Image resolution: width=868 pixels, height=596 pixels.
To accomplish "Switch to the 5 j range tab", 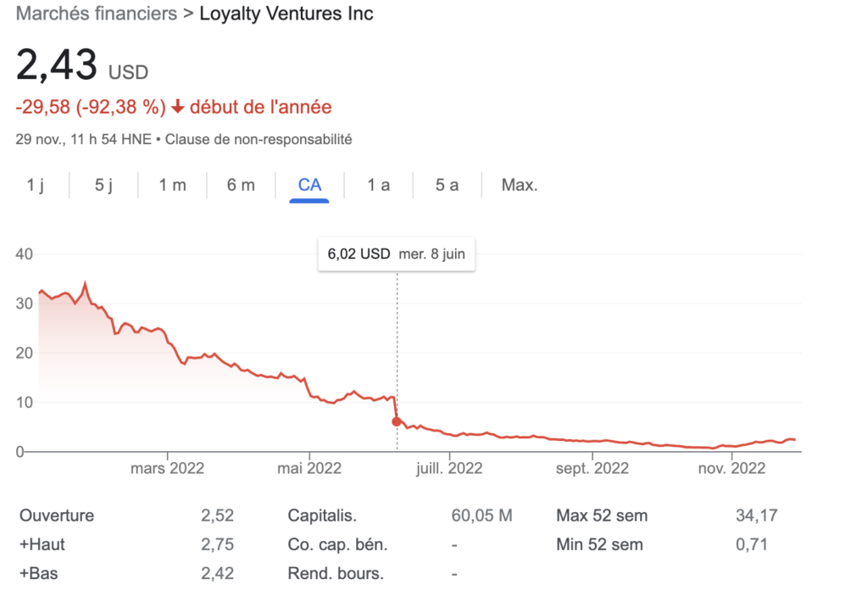I will [x=103, y=185].
